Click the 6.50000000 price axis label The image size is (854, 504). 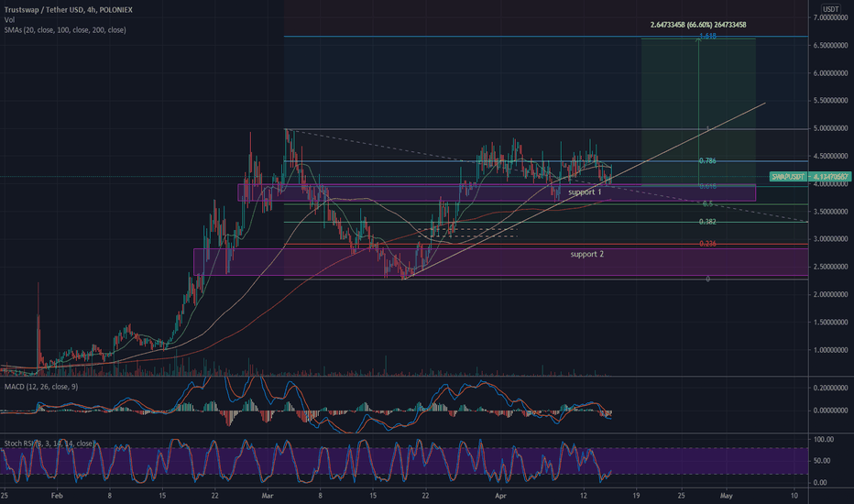(x=830, y=45)
